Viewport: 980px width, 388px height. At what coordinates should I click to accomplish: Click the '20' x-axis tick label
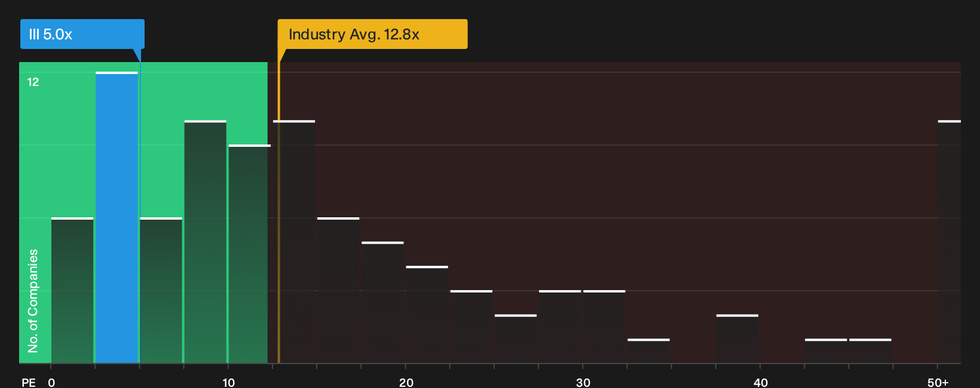click(x=406, y=383)
